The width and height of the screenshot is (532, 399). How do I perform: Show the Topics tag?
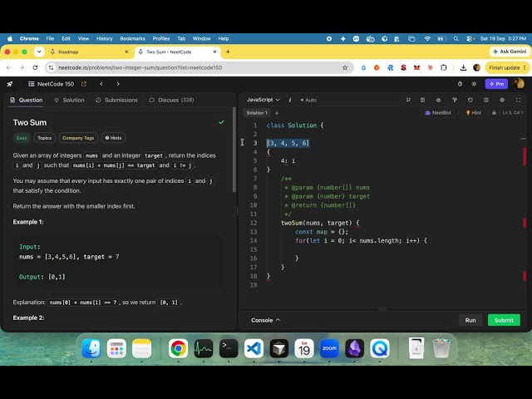click(44, 138)
